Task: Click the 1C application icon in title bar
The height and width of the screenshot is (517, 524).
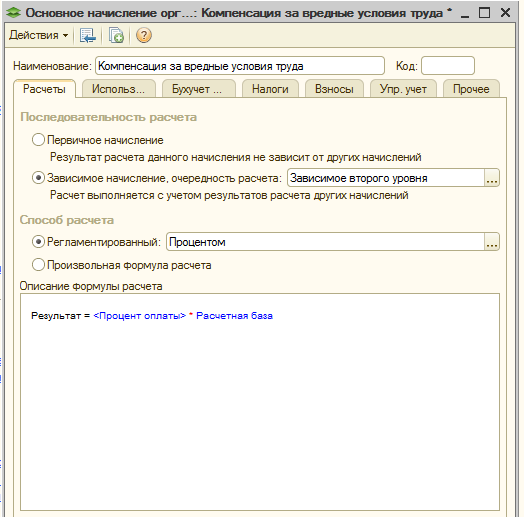Action: pos(13,13)
